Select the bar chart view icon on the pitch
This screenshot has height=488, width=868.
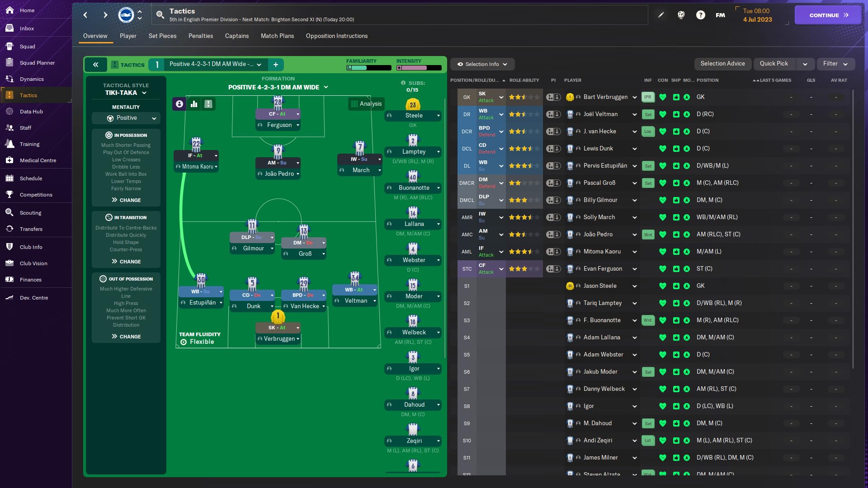tap(193, 103)
